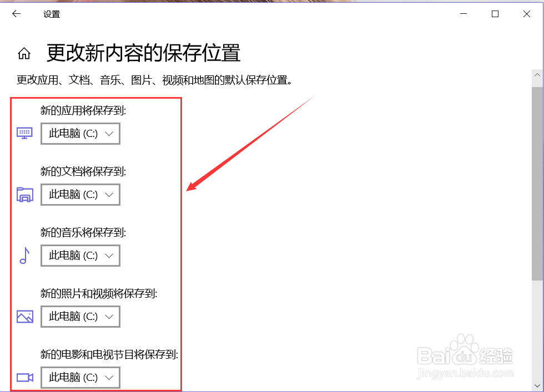Open the dropdown for new movies and TV shows

point(80,377)
